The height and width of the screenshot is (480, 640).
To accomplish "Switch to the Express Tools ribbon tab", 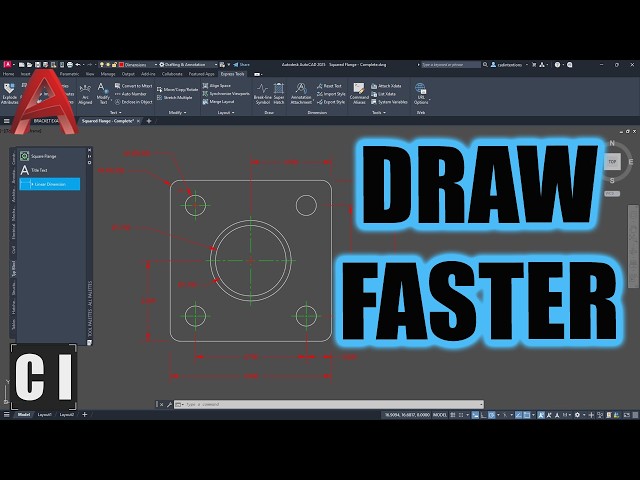I will coord(233,74).
